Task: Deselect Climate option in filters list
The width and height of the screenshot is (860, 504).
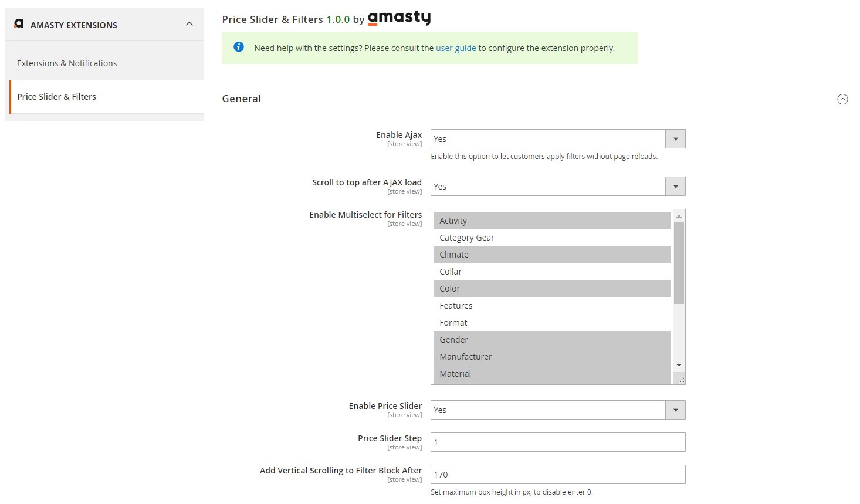Action: click(x=454, y=255)
